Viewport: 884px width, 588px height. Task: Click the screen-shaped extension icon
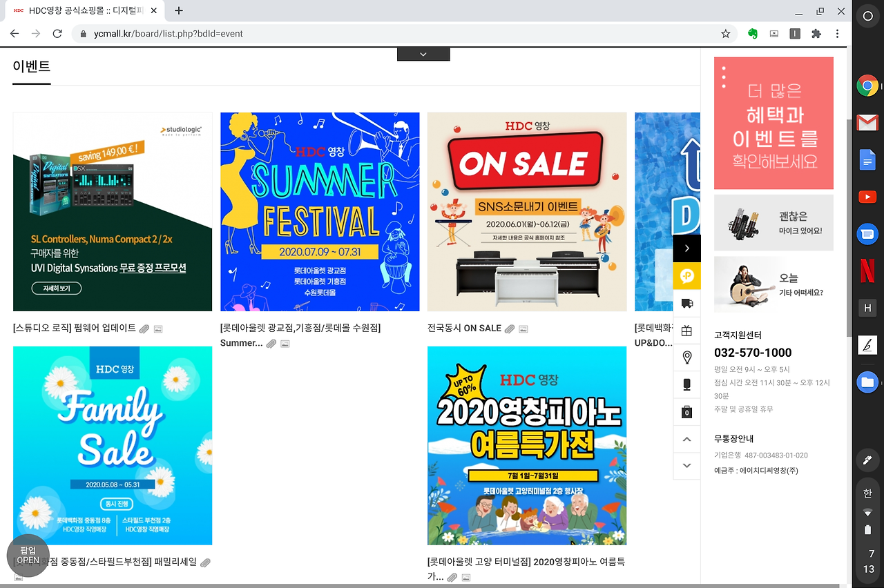[774, 33]
